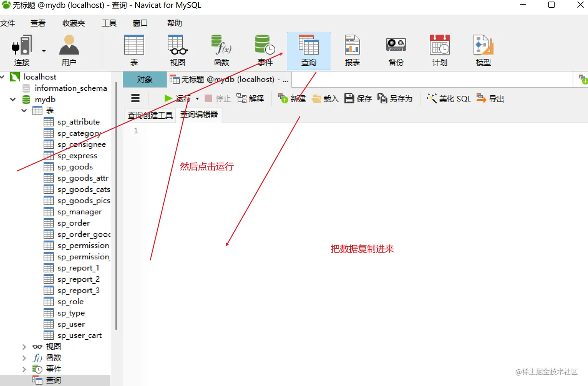Switch to 无标题 @mydb query tab
Image resolution: width=588 pixels, height=386 pixels.
(229, 79)
